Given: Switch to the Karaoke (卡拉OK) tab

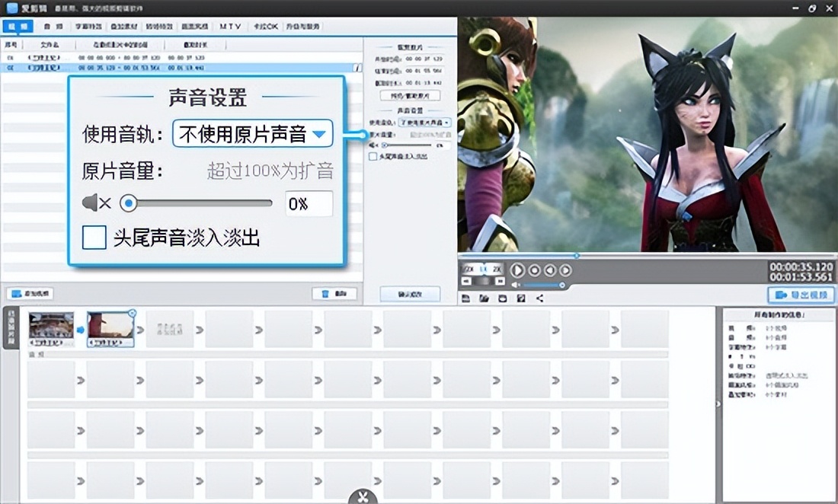Looking at the screenshot, I should pos(266,26).
